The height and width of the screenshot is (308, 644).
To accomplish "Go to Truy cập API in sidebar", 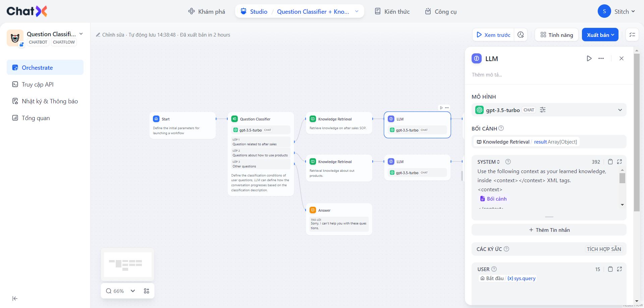I will (x=38, y=85).
